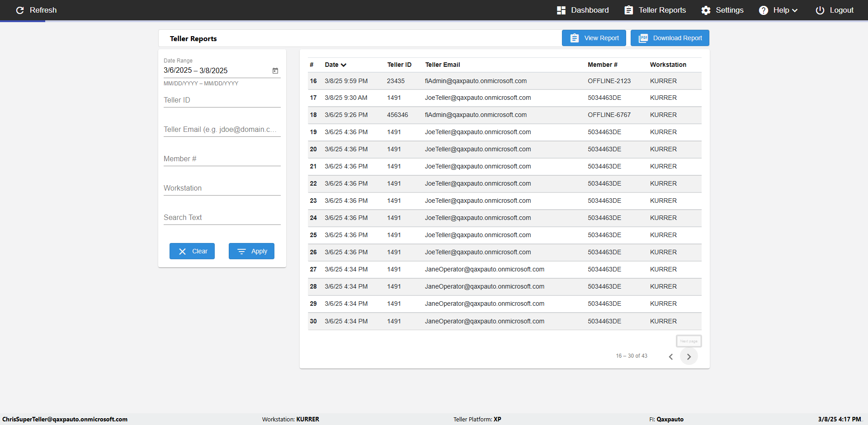
Task: Select row 17 dated 3/8/25 9:30 AM
Action: pyautogui.click(x=505, y=98)
